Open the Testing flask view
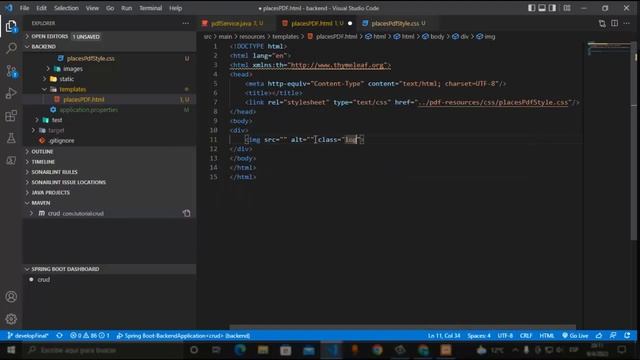640x360 pixels. click(x=11, y=138)
